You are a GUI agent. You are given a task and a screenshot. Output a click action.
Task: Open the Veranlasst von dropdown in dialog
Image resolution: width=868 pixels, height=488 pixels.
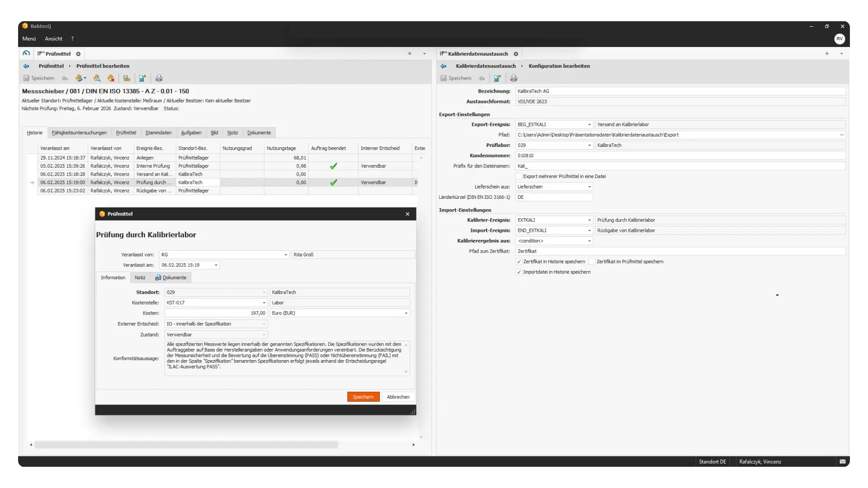pyautogui.click(x=286, y=254)
